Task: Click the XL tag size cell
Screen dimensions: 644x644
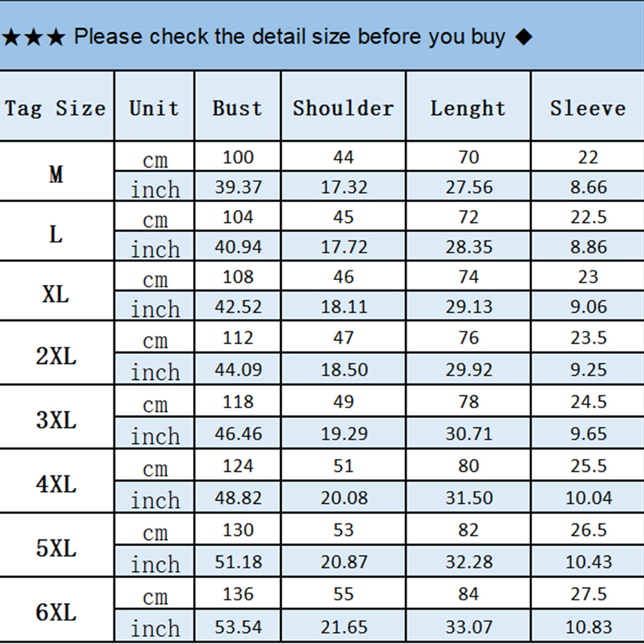Action: (57, 294)
